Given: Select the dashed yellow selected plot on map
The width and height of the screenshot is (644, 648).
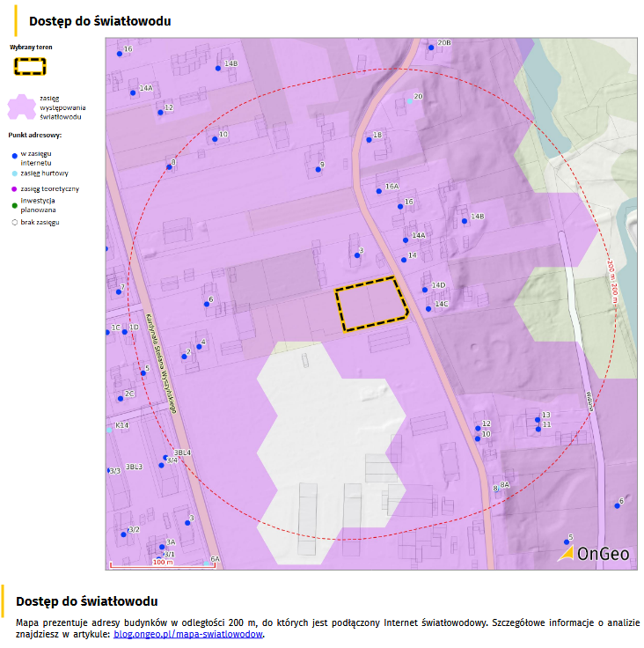Looking at the screenshot, I should tap(370, 305).
